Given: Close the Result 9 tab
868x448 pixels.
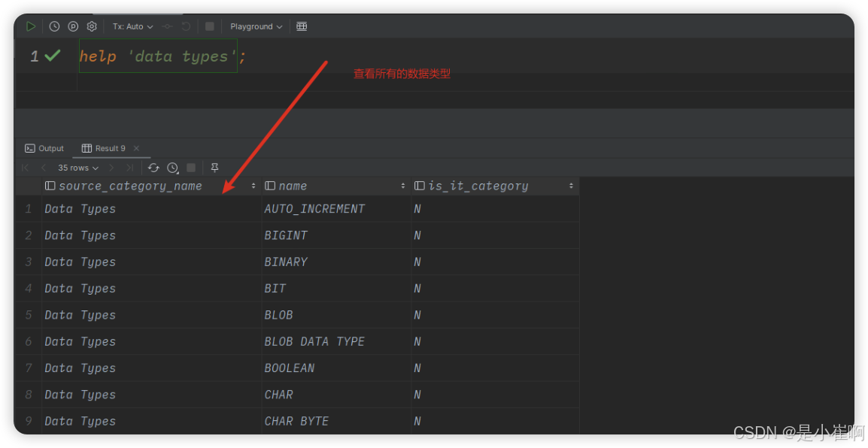Looking at the screenshot, I should (136, 148).
